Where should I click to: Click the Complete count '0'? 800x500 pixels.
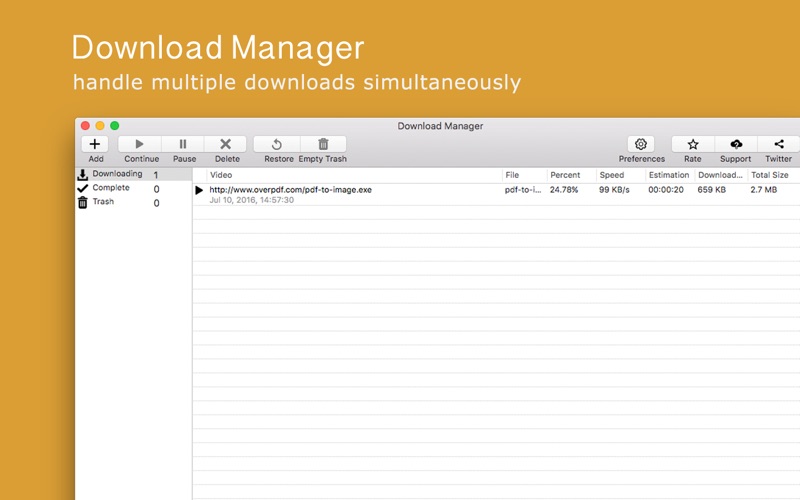(156, 189)
